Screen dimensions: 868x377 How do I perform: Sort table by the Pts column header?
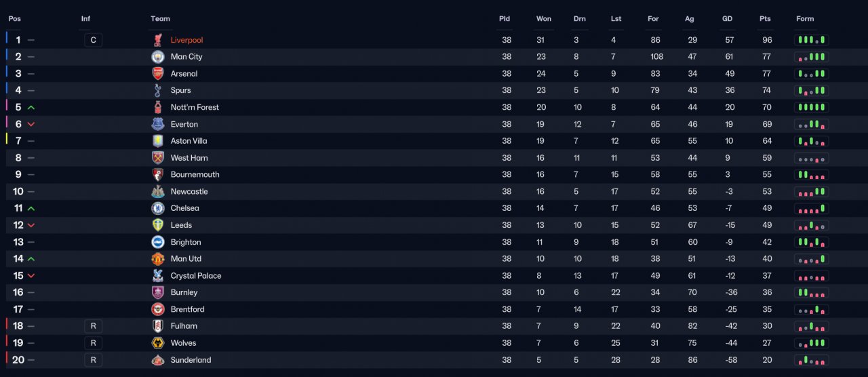765,19
